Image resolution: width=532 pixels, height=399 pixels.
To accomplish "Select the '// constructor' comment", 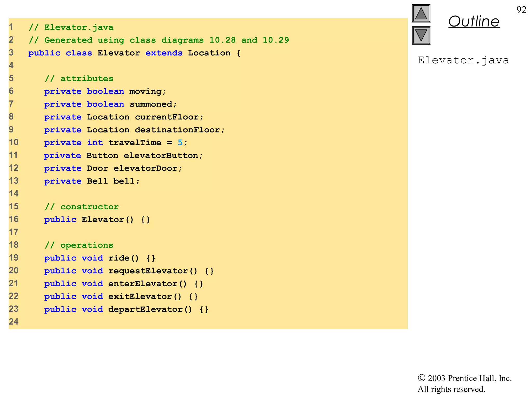I will point(82,207).
